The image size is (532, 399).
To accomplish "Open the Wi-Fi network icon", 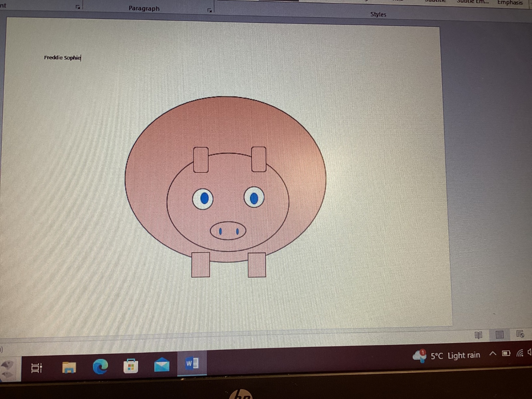I will pyautogui.click(x=519, y=353).
